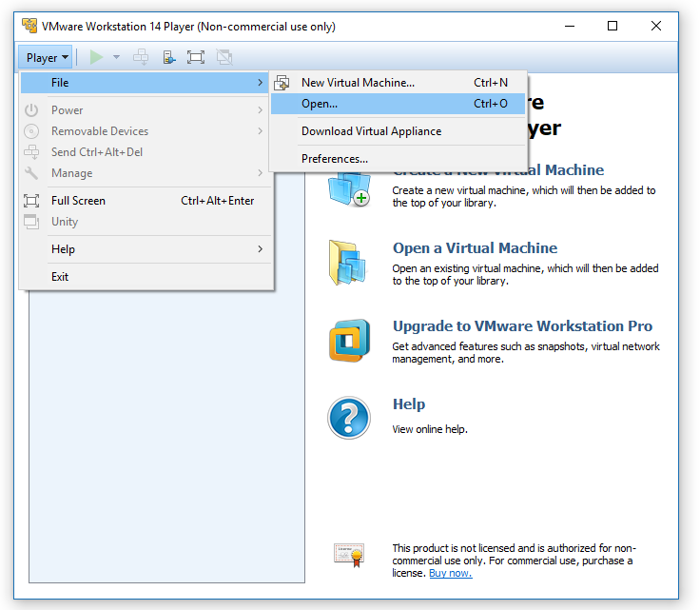The height and width of the screenshot is (610, 700).
Task: Choose Open... in the File submenu
Action: 320,104
